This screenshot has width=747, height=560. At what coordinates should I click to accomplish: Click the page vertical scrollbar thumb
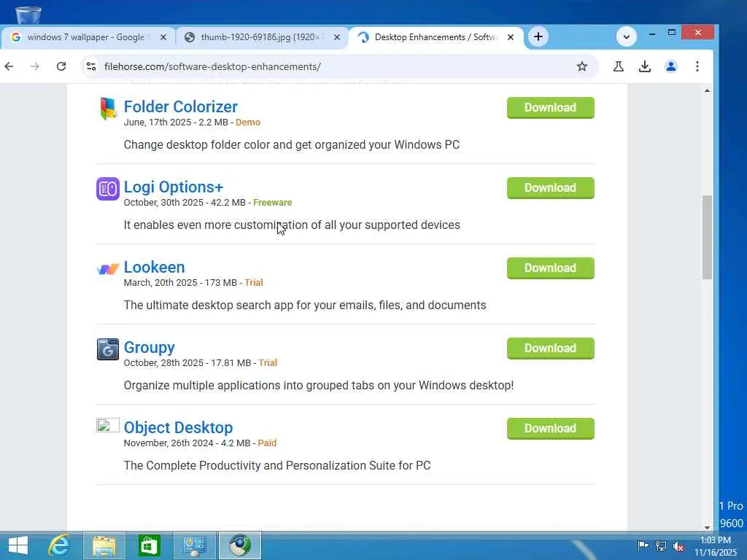pos(707,237)
